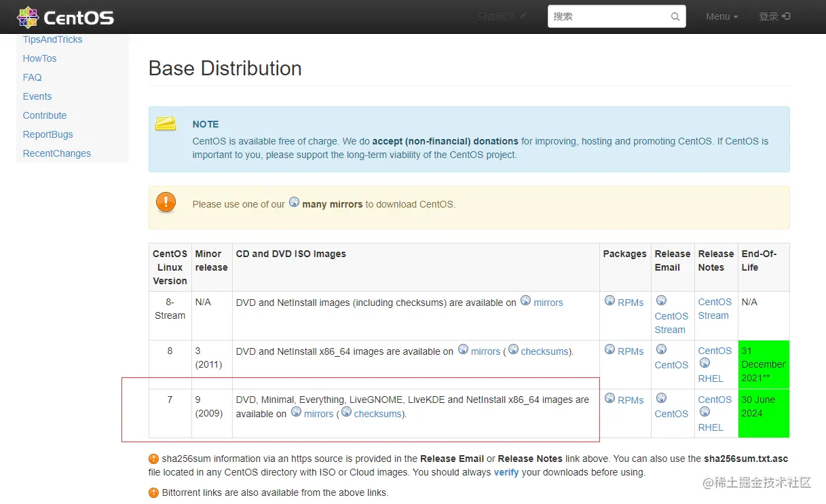Open HowTos in the sidebar
Viewport: 826px width, 504px height.
[x=39, y=58]
